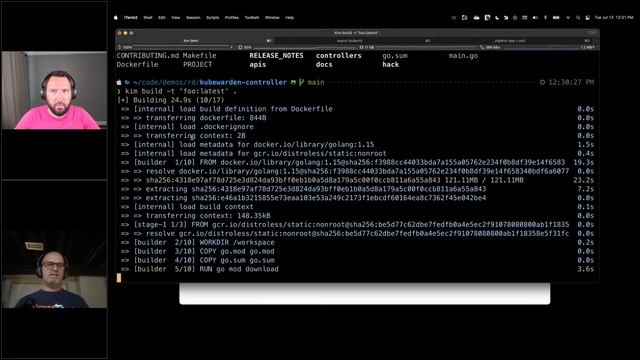Open the Shell menu
The height and width of the screenshot is (360, 640).
(x=148, y=18)
